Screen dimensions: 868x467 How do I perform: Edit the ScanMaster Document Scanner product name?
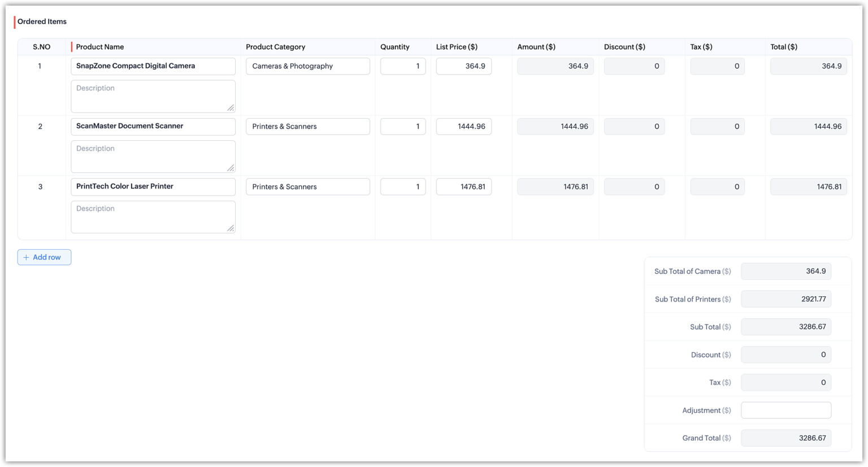tap(153, 126)
